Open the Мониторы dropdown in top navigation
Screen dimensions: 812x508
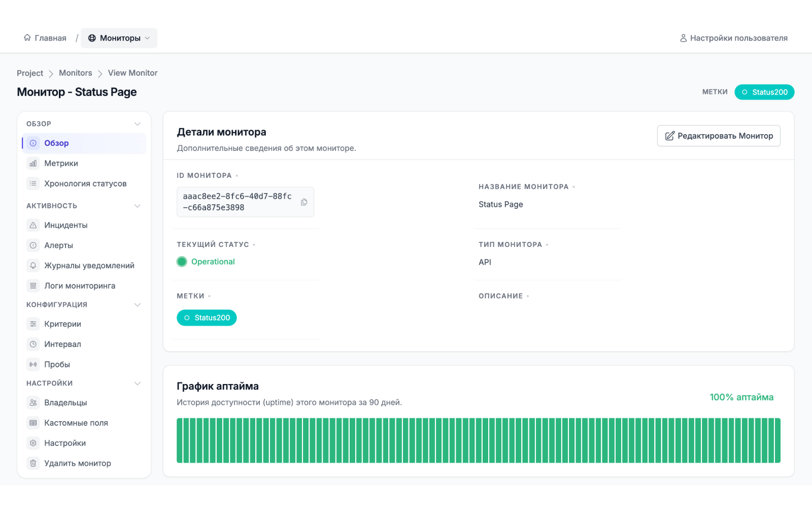click(x=119, y=38)
